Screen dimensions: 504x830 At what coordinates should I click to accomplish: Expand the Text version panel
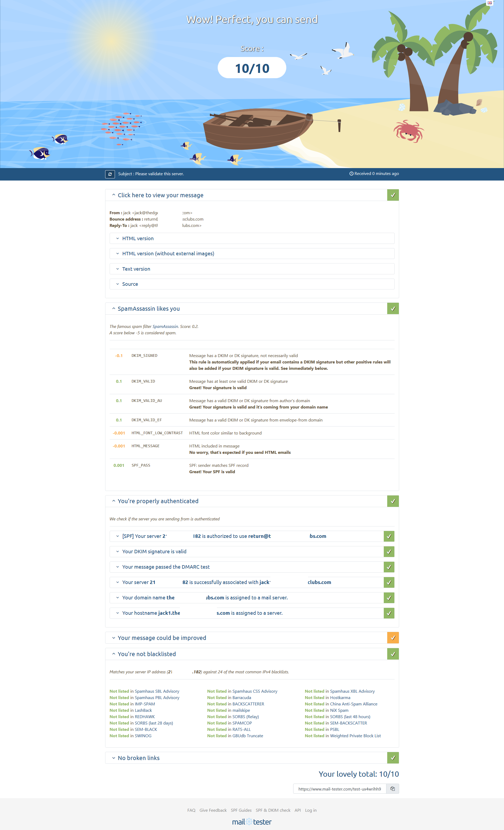[252, 269]
